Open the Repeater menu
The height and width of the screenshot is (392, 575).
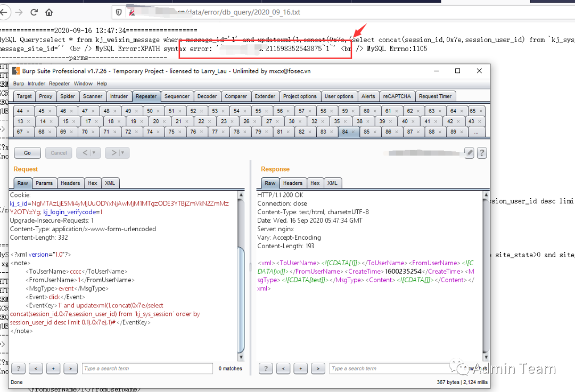coord(60,84)
